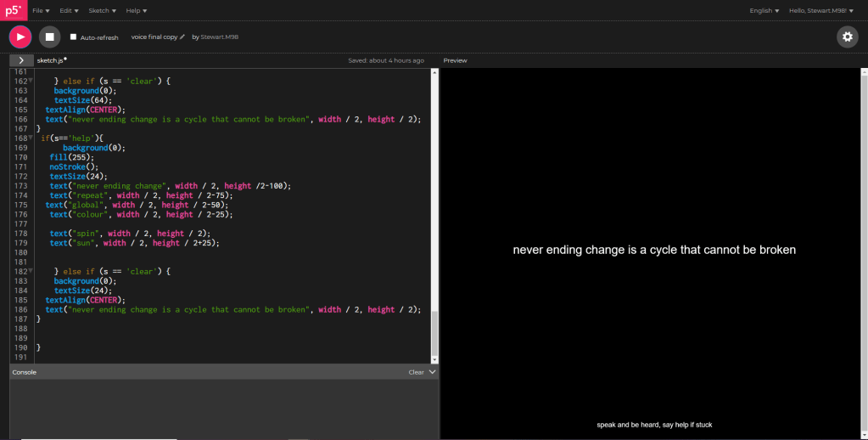Fold code at line 162
The width and height of the screenshot is (868, 440).
[31, 81]
